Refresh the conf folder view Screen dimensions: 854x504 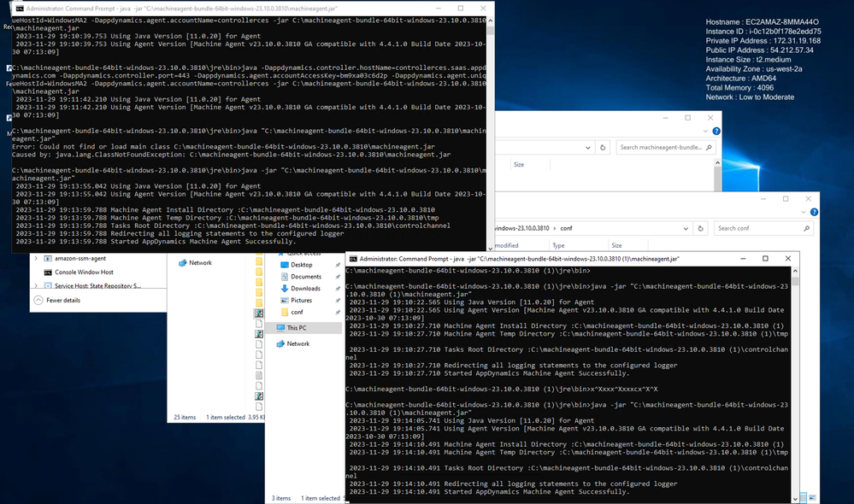[x=701, y=228]
